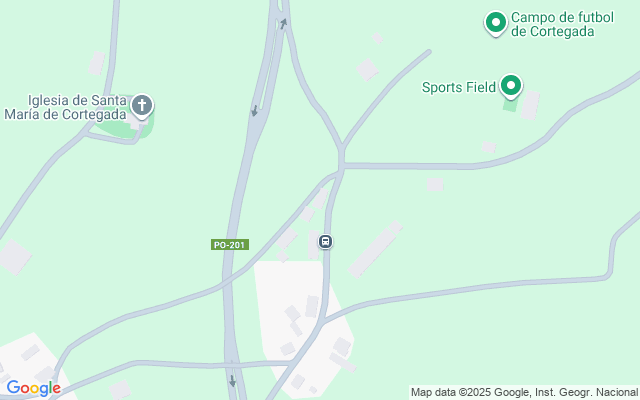Click the direction arrow on the divided road's left lane
This screenshot has width=640, height=400.
(254, 111)
